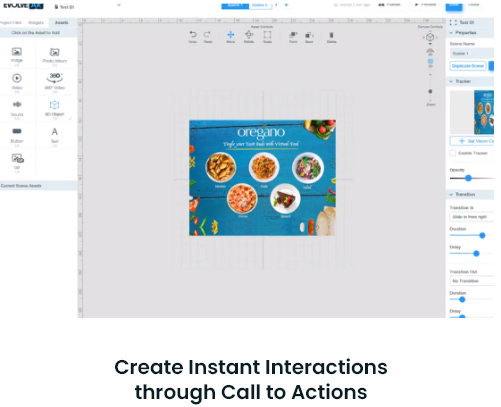Viewport: 501px width, 407px height.
Task: Click the Preview button
Action: [425, 5]
